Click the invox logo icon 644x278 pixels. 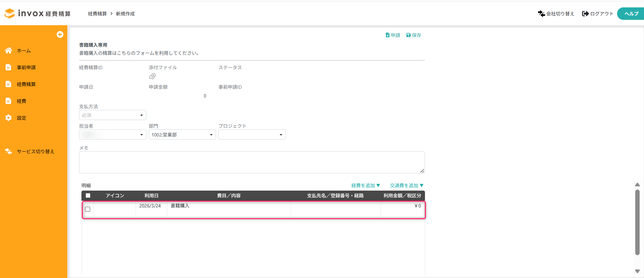click(x=10, y=13)
